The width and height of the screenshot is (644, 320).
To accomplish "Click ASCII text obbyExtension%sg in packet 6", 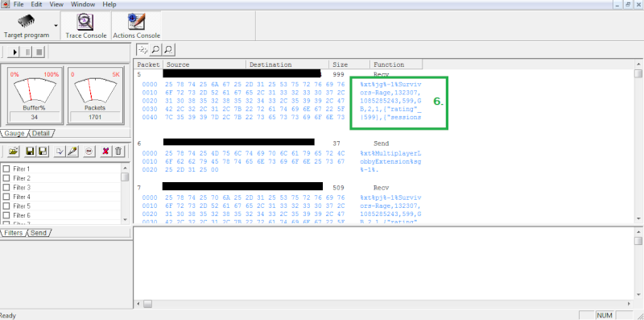I will point(390,162).
